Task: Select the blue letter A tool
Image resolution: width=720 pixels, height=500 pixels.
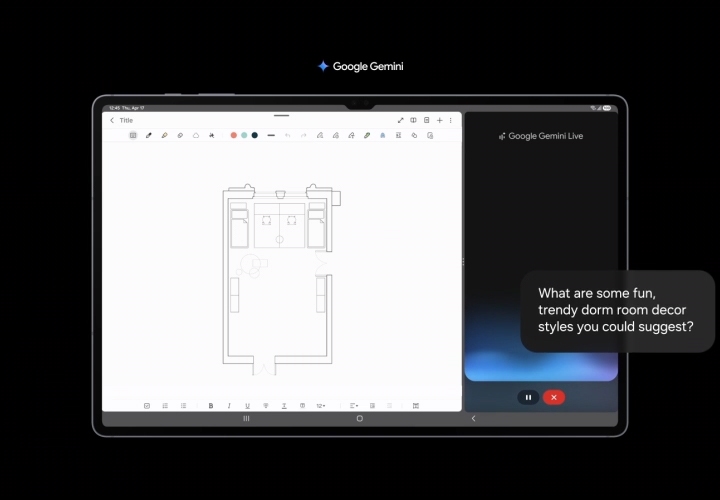Action: 382,135
